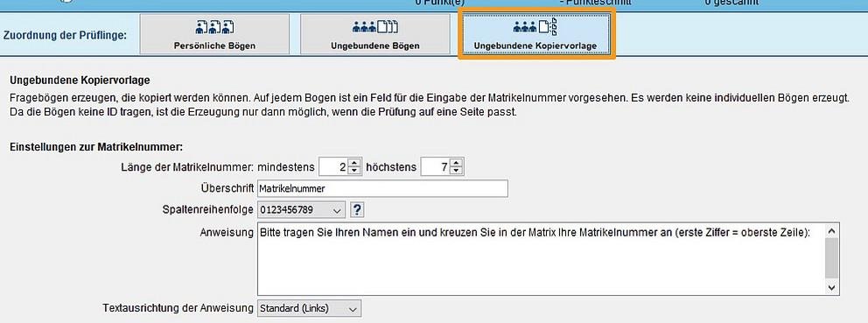Image resolution: width=868 pixels, height=323 pixels.
Task: Click the Anweisung scrollbar thumb
Action: 831,258
